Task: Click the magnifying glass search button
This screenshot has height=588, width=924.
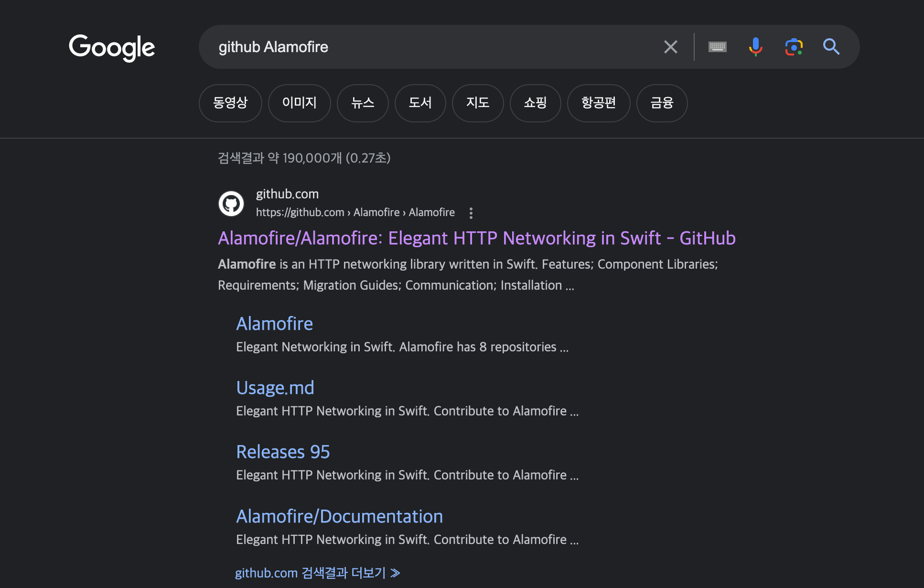Action: [x=831, y=47]
